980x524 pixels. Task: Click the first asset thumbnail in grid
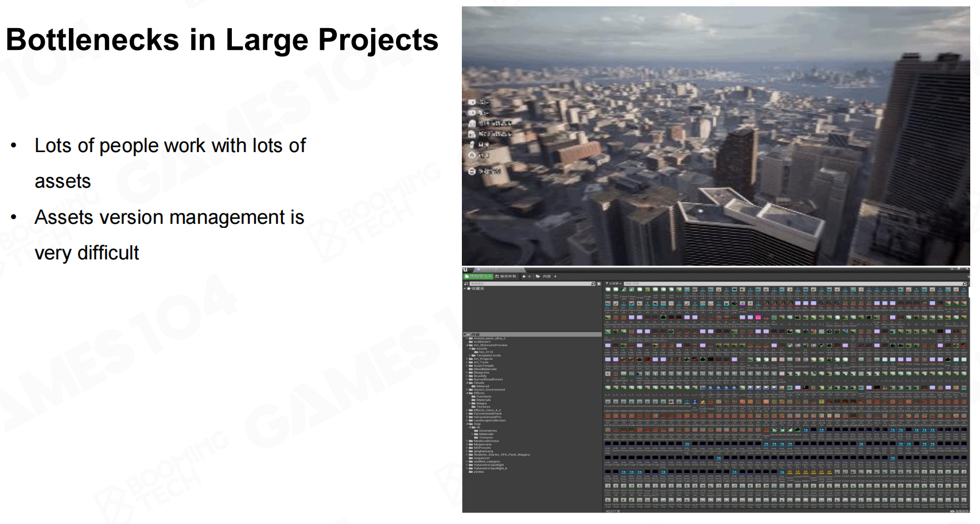(x=608, y=290)
